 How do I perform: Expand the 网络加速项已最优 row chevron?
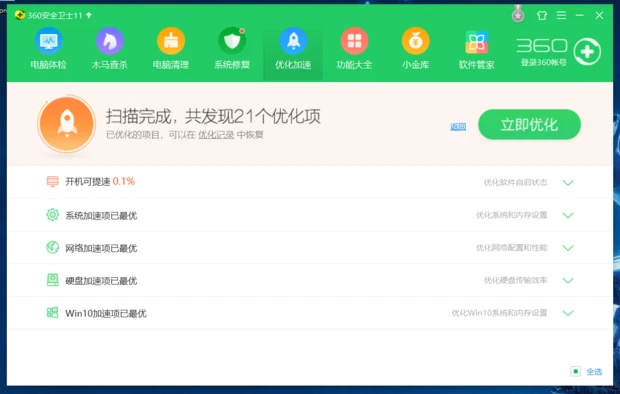coord(568,248)
